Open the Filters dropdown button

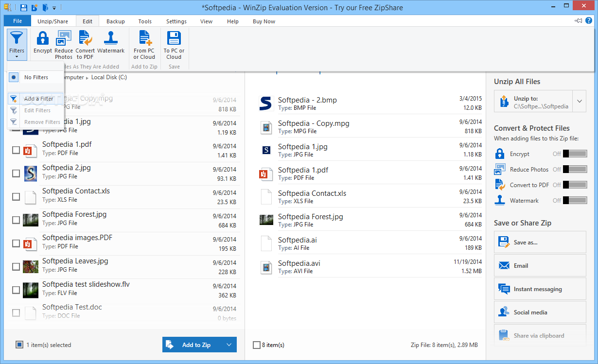17,44
